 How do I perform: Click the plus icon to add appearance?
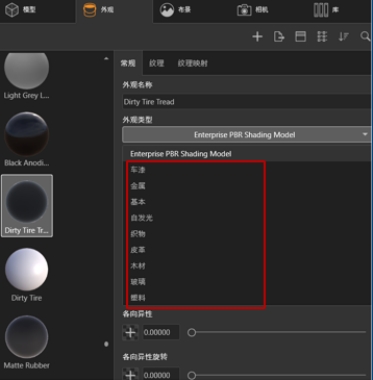pos(257,37)
